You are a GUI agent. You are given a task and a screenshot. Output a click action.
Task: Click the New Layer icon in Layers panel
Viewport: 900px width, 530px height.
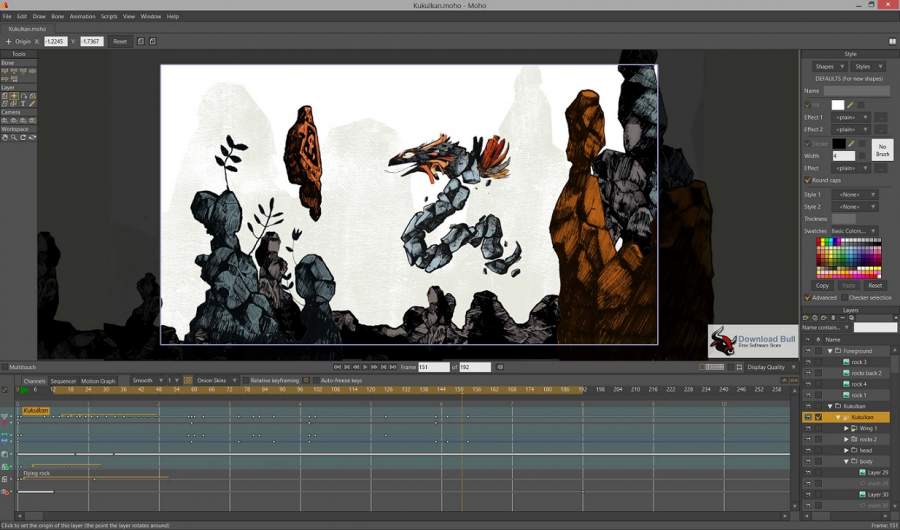click(805, 318)
